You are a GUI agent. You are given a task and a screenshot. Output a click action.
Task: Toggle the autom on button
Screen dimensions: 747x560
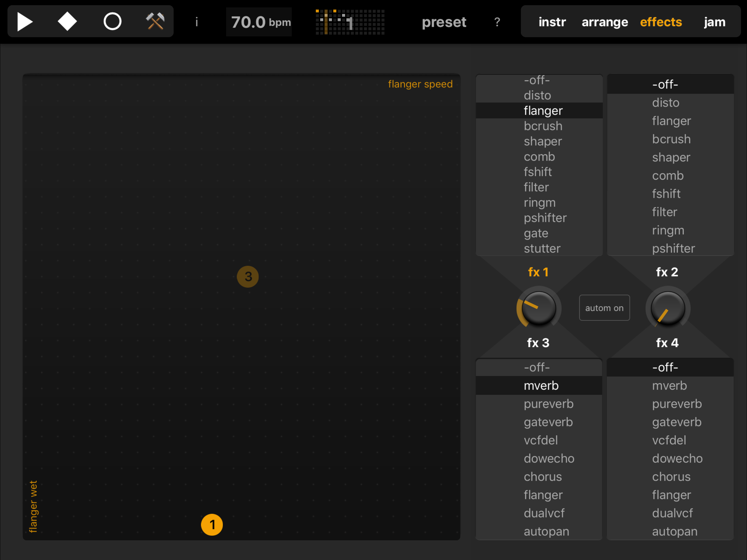(x=604, y=308)
